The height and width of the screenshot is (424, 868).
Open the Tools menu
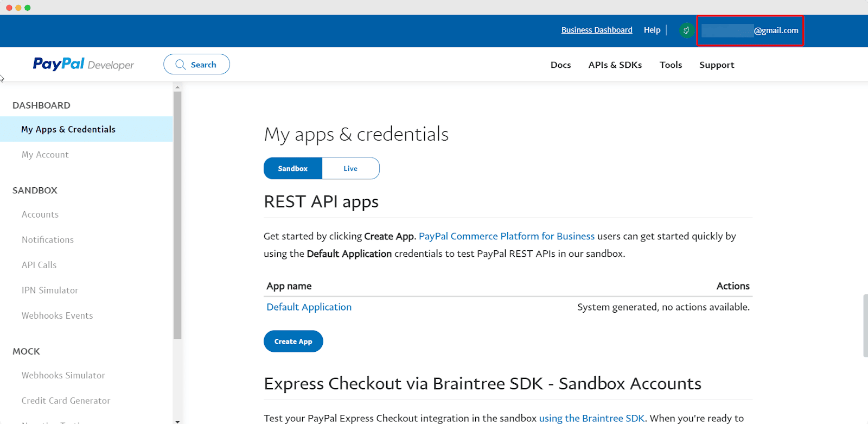(x=671, y=65)
